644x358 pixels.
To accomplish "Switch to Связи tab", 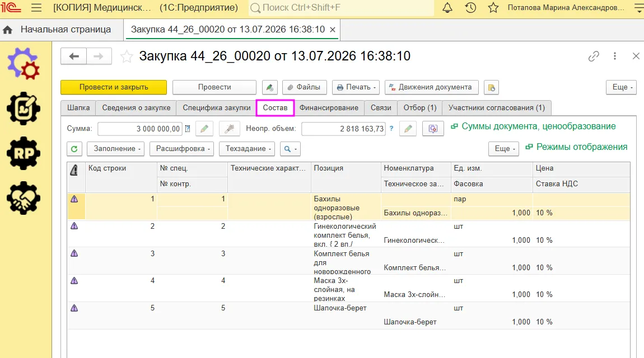I will point(381,108).
